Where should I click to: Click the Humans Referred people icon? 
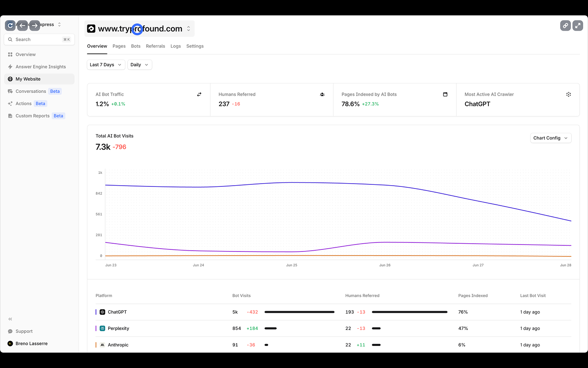[322, 94]
